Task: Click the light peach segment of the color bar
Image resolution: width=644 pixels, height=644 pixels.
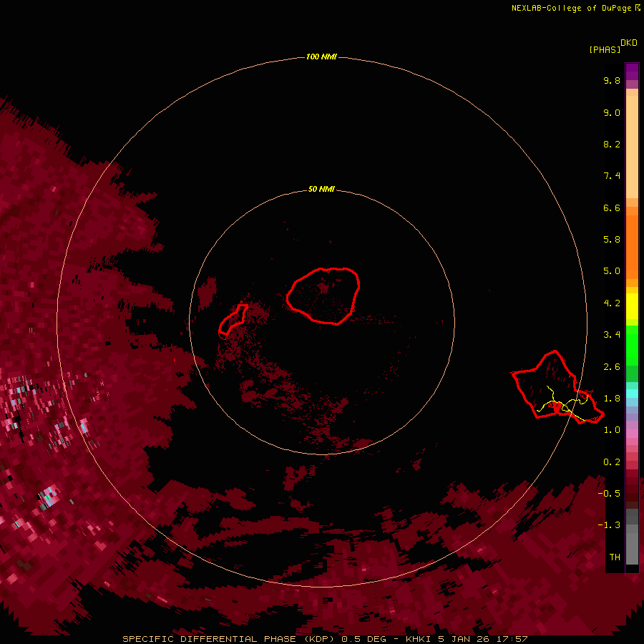Action: (x=632, y=146)
